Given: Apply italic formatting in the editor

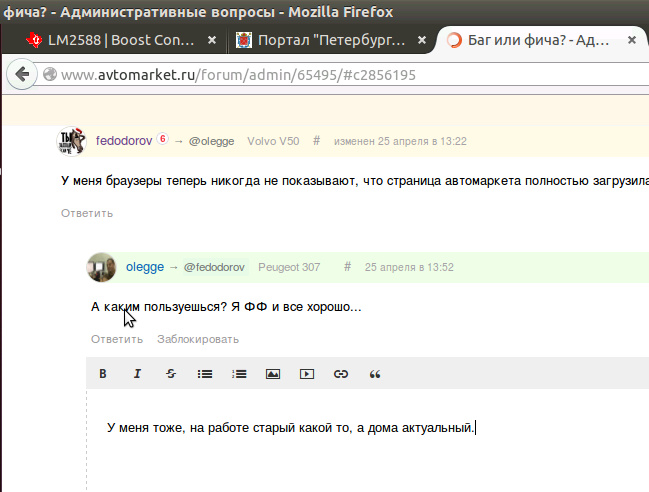Looking at the screenshot, I should 137,374.
